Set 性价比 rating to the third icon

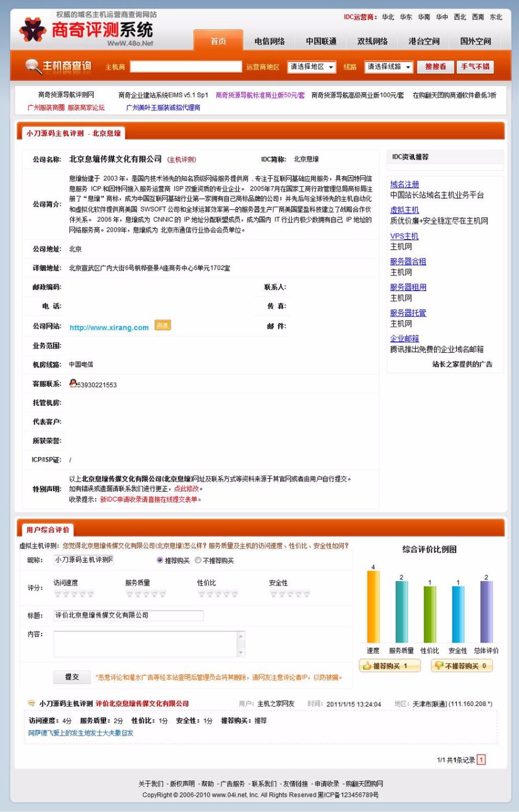[x=218, y=594]
